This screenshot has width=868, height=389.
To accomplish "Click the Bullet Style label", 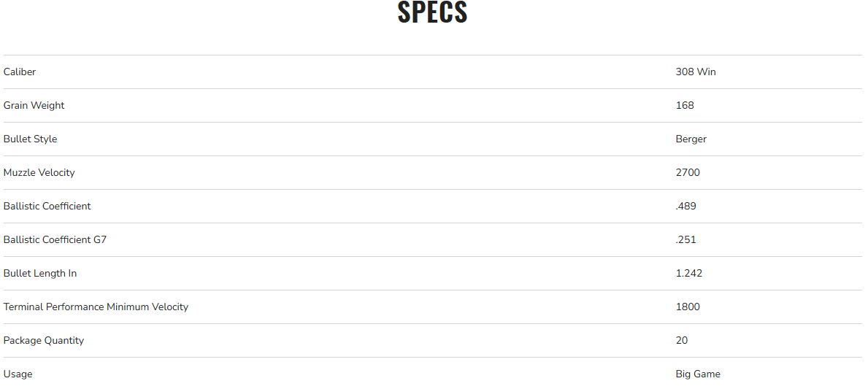I will tap(30, 139).
